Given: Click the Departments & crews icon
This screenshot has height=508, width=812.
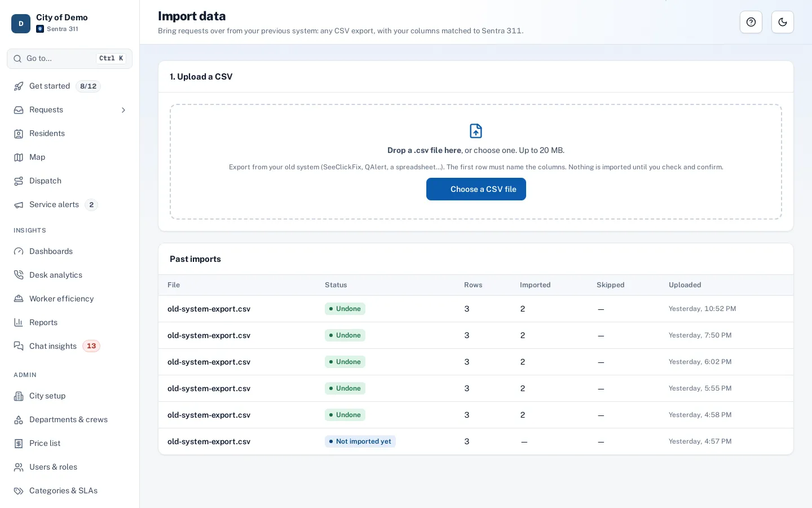Looking at the screenshot, I should tap(19, 420).
